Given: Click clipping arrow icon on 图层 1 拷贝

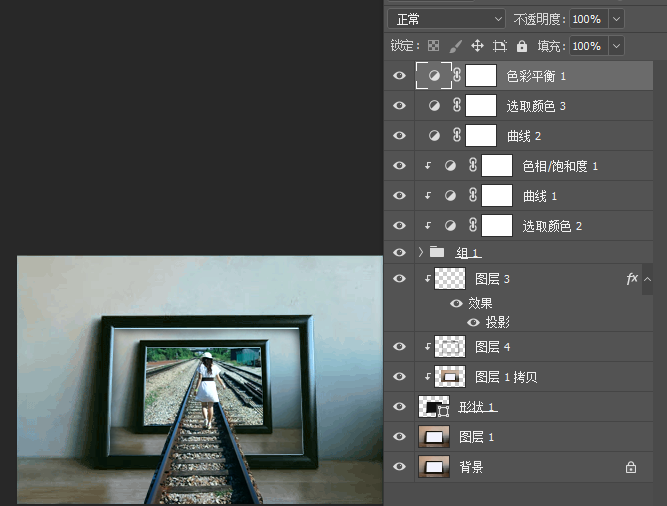Looking at the screenshot, I should [428, 377].
